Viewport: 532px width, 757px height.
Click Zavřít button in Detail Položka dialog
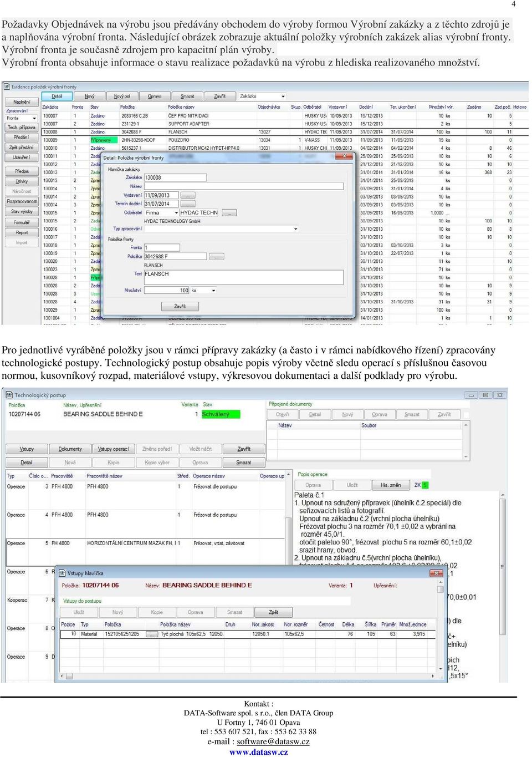[x=180, y=306]
